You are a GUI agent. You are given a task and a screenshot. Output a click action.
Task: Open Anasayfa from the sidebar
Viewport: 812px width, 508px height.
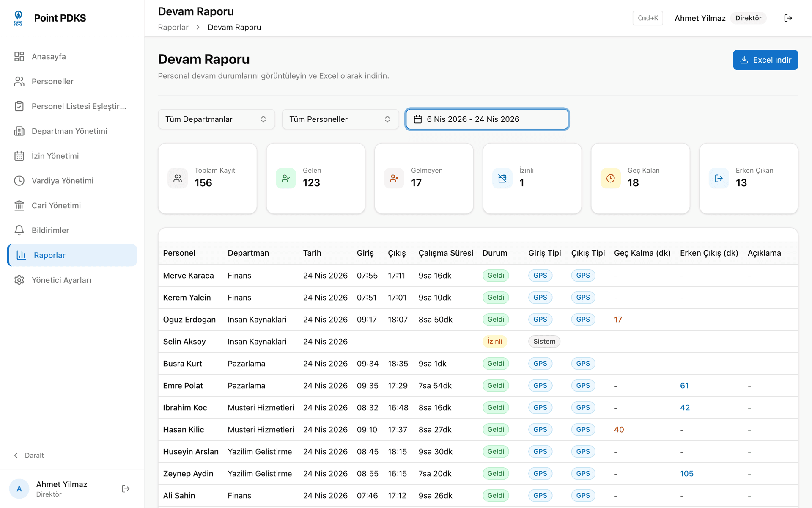point(72,56)
